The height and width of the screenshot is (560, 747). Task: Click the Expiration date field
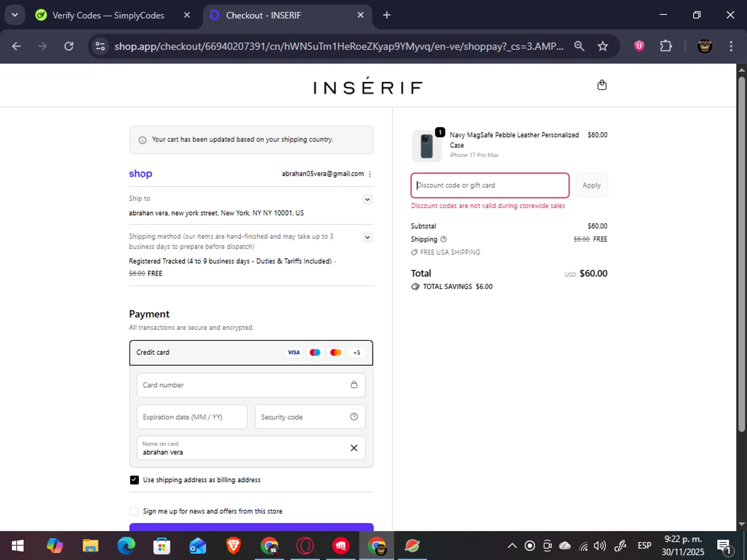click(192, 417)
